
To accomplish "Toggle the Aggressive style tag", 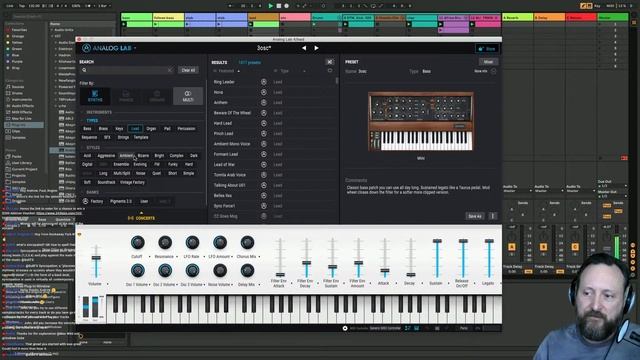I will [106, 156].
